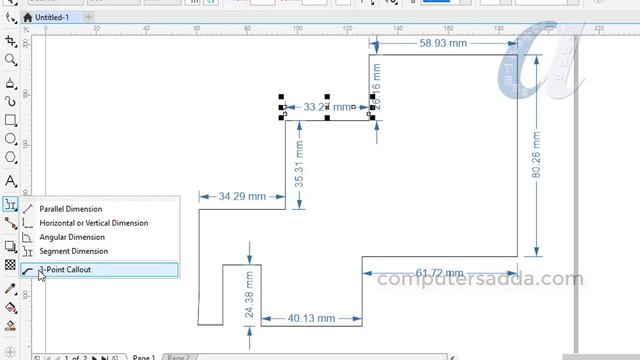Select the Drop Shadow tool
Viewport: 640px width, 360px height.
[10, 246]
